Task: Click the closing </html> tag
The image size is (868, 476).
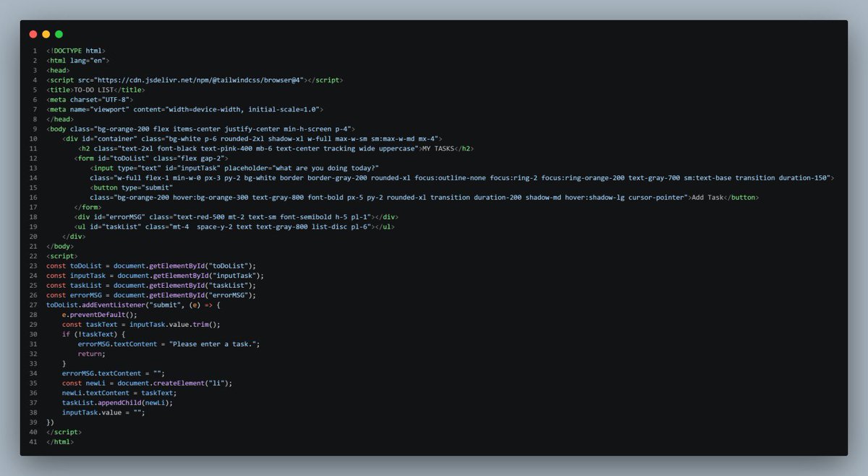Action: (x=60, y=441)
